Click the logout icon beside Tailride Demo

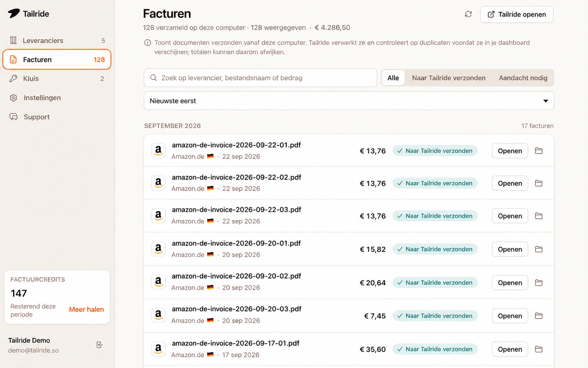click(x=99, y=345)
